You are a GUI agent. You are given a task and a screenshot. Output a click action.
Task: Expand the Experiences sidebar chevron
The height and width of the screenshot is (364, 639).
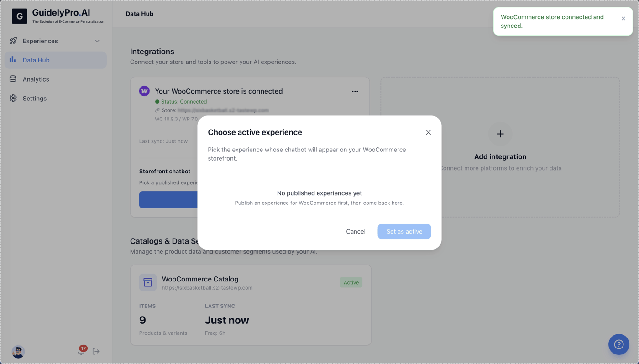pos(97,41)
